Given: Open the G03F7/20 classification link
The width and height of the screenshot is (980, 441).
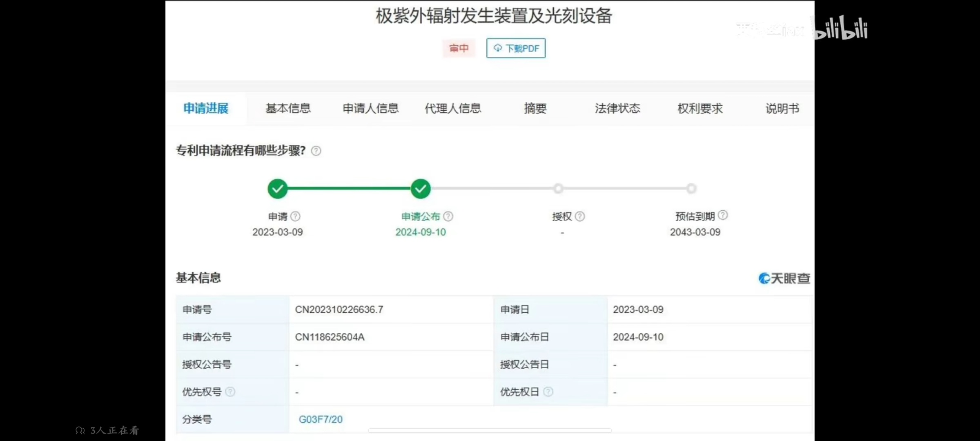Looking at the screenshot, I should [x=321, y=419].
